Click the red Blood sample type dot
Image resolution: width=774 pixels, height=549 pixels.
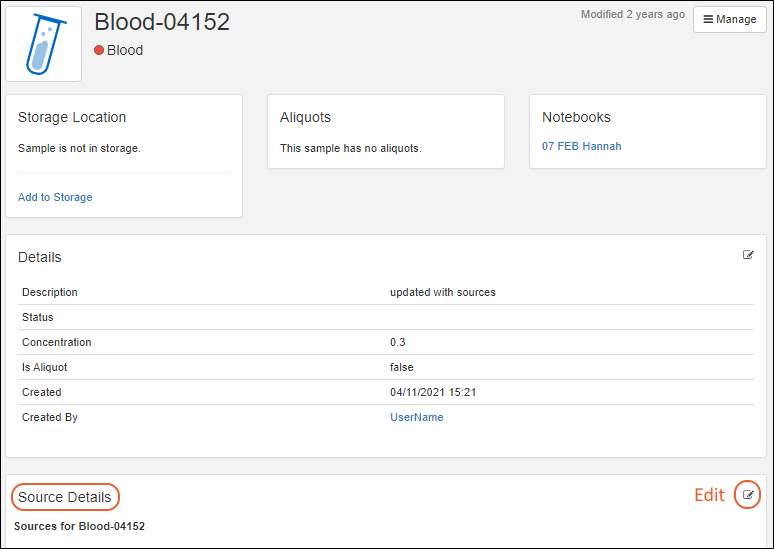point(99,50)
